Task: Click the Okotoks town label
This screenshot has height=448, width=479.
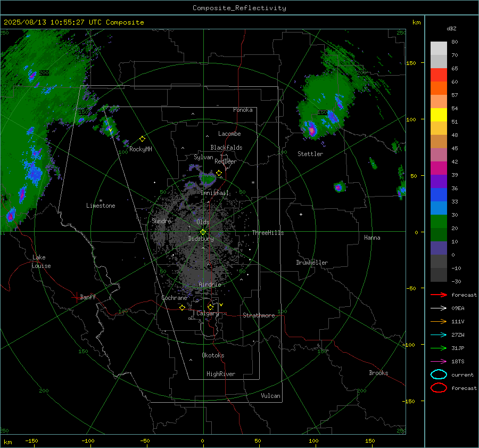Action: click(x=213, y=355)
